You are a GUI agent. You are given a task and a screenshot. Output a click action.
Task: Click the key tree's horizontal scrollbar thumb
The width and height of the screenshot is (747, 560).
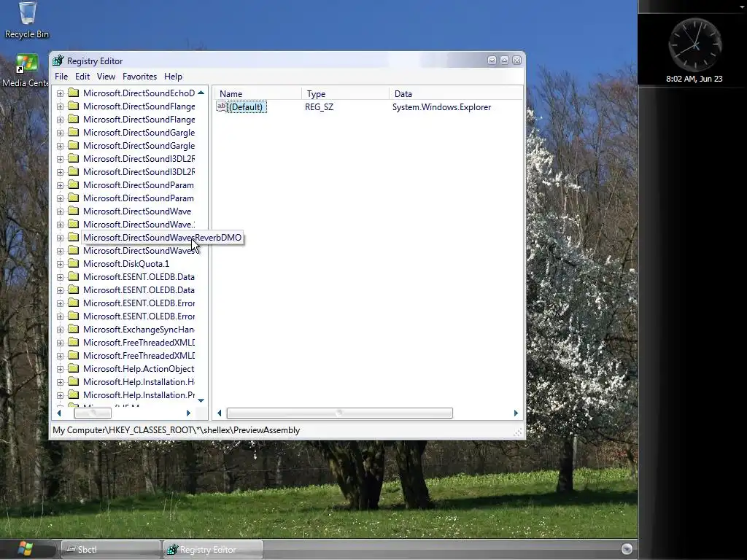(93, 413)
